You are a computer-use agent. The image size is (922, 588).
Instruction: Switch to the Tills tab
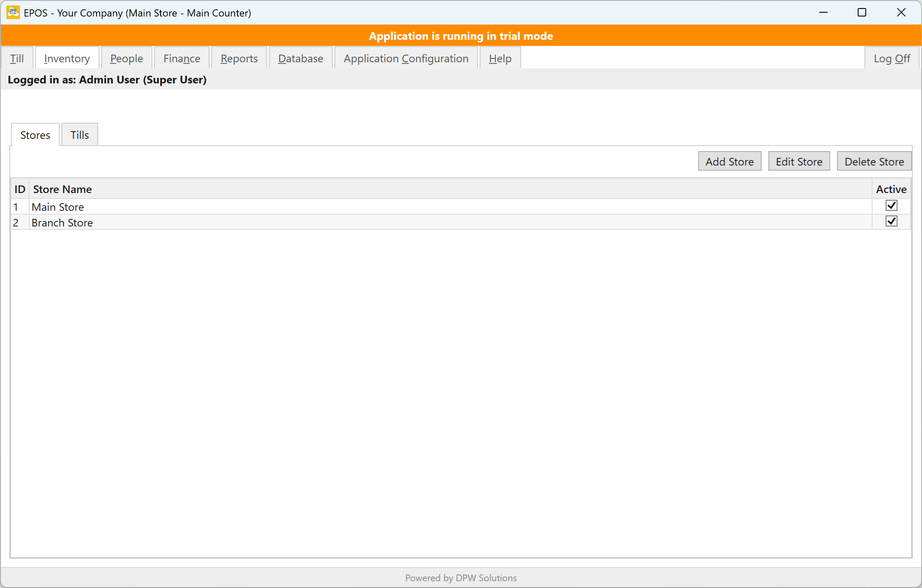pos(80,135)
